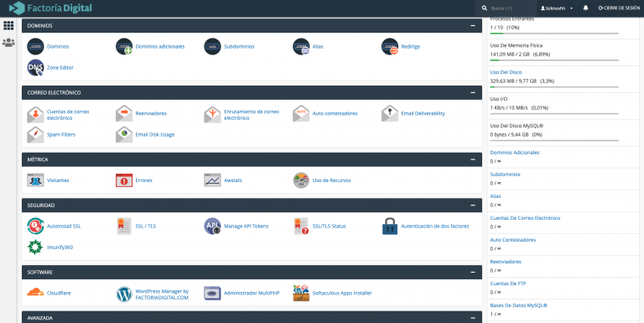The height and width of the screenshot is (323, 644).
Task: Open the Softaculous Apps Installer icon
Action: tap(301, 293)
